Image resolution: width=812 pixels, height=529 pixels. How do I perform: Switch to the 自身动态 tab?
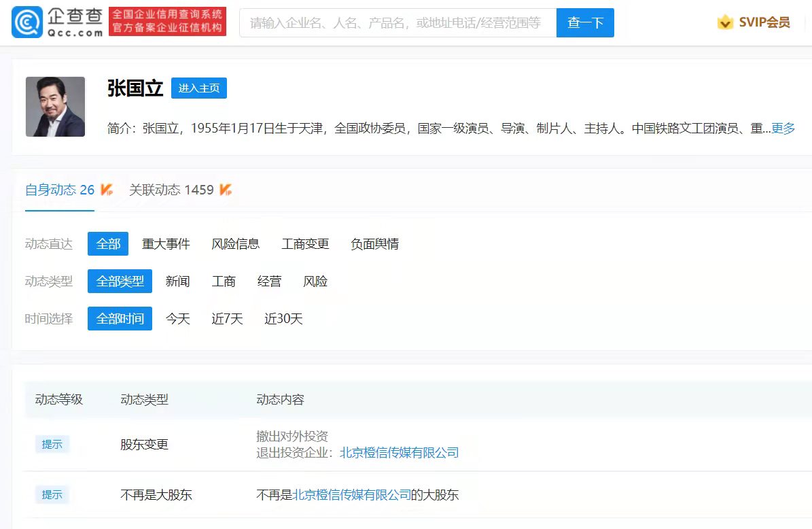click(60, 190)
